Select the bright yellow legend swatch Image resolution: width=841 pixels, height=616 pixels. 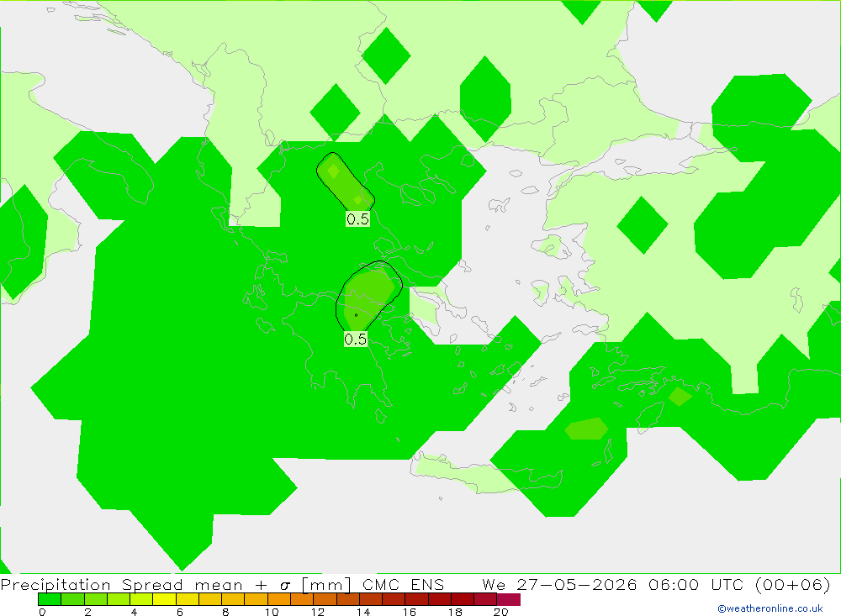click(x=165, y=599)
